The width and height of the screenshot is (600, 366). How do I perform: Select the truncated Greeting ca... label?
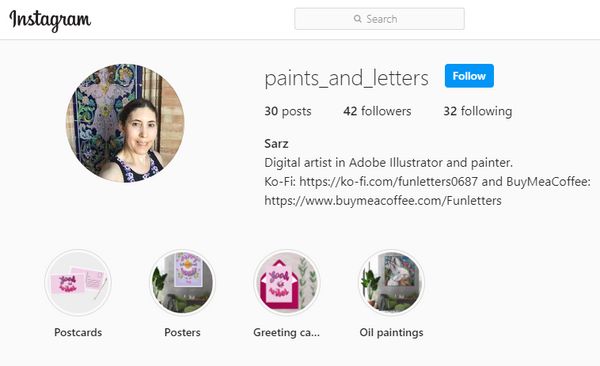(x=286, y=333)
